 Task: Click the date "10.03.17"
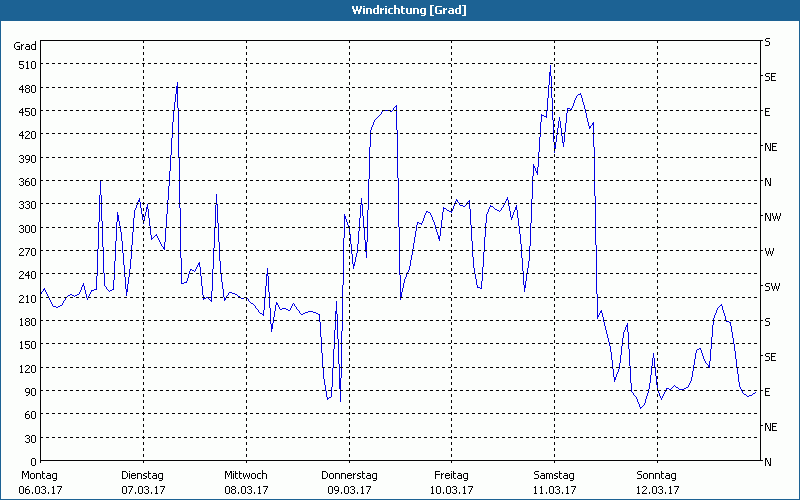(451, 490)
